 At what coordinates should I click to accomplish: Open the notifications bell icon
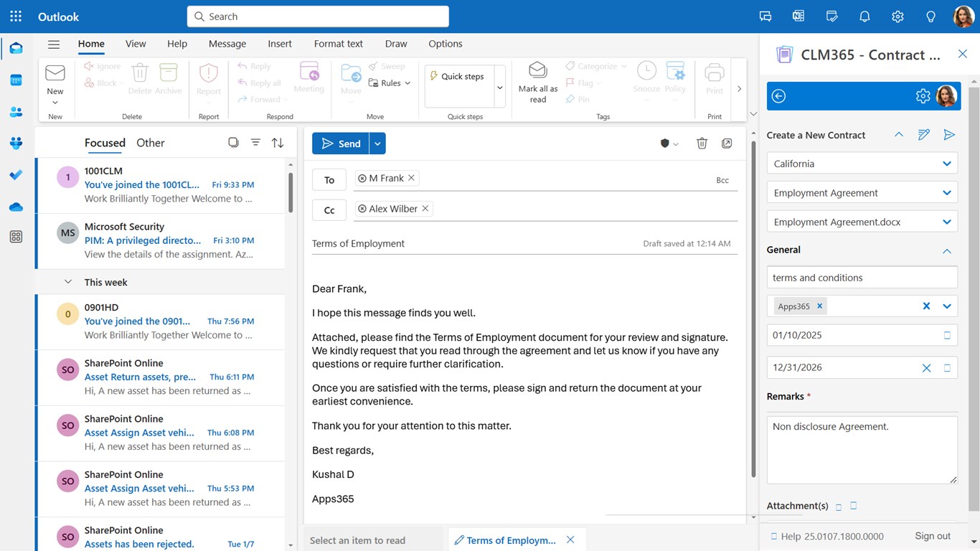[x=864, y=17]
